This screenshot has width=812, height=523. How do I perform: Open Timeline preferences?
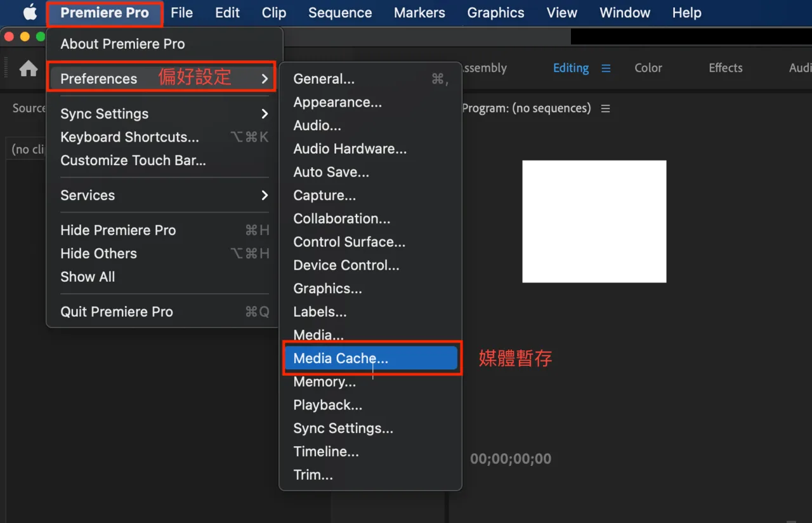[370, 452]
